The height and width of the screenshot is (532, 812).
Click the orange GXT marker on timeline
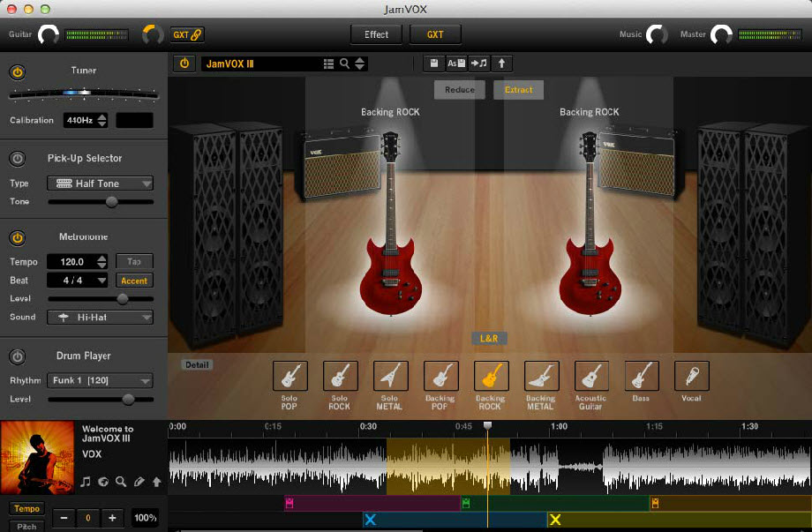[x=655, y=503]
